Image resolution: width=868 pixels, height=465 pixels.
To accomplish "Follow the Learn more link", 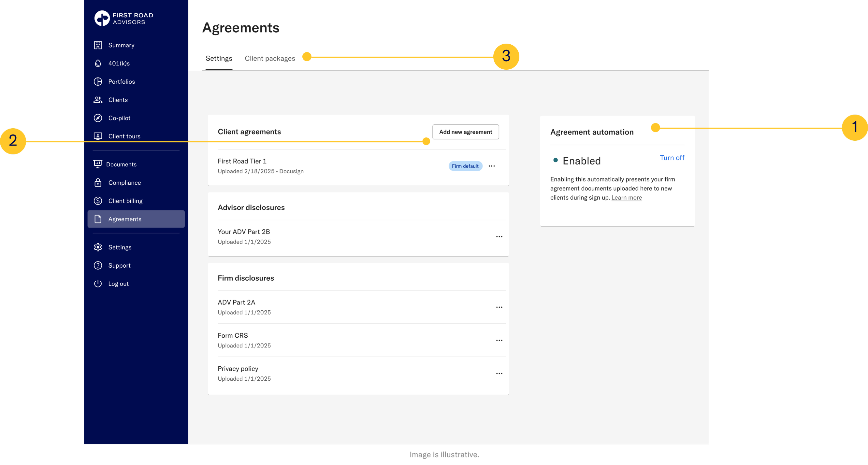I will pos(627,198).
